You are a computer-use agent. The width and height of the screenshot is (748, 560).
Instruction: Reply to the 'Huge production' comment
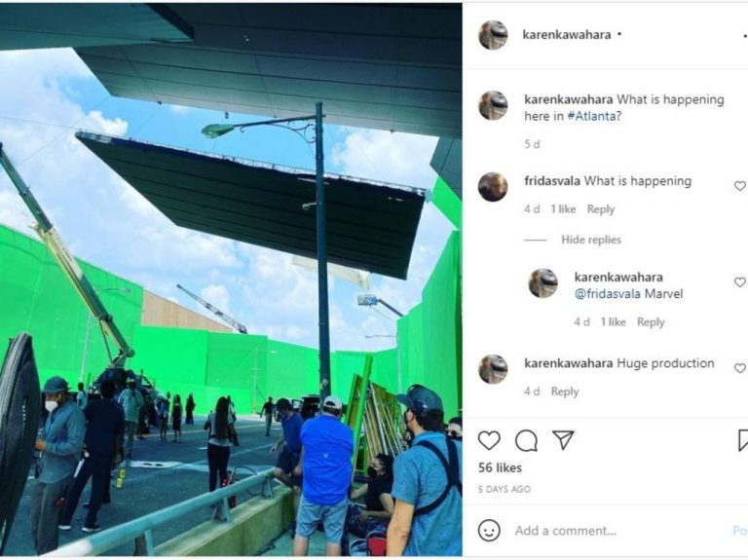point(565,392)
